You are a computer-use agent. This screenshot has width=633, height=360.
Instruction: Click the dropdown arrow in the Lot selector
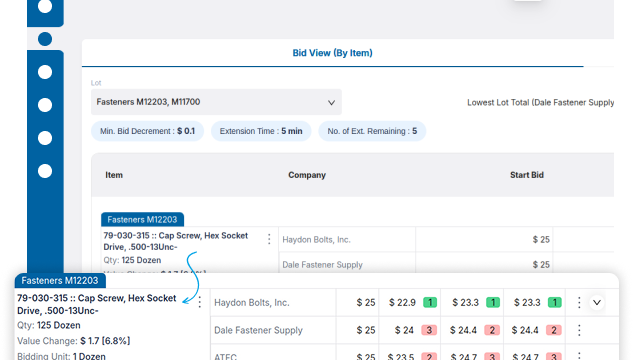coord(331,103)
